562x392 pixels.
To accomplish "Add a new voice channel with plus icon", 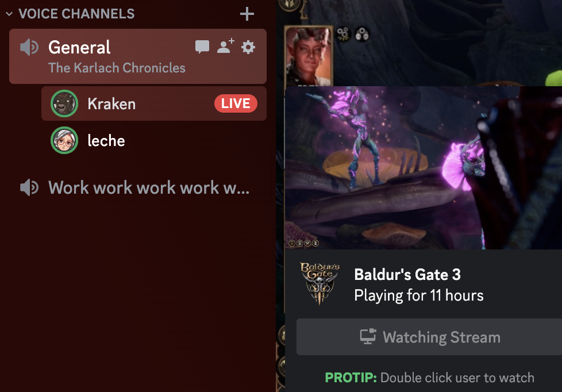I will point(247,14).
